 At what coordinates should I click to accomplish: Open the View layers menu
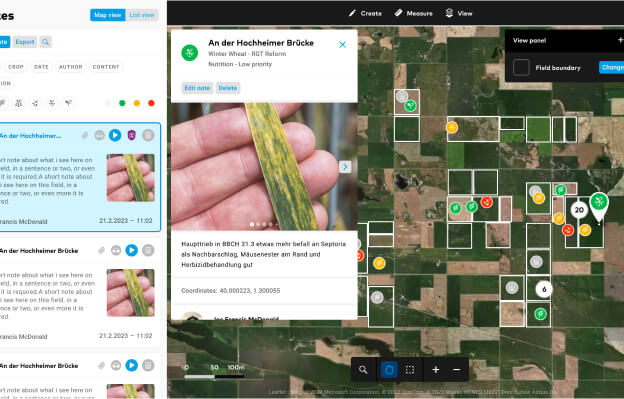point(459,13)
